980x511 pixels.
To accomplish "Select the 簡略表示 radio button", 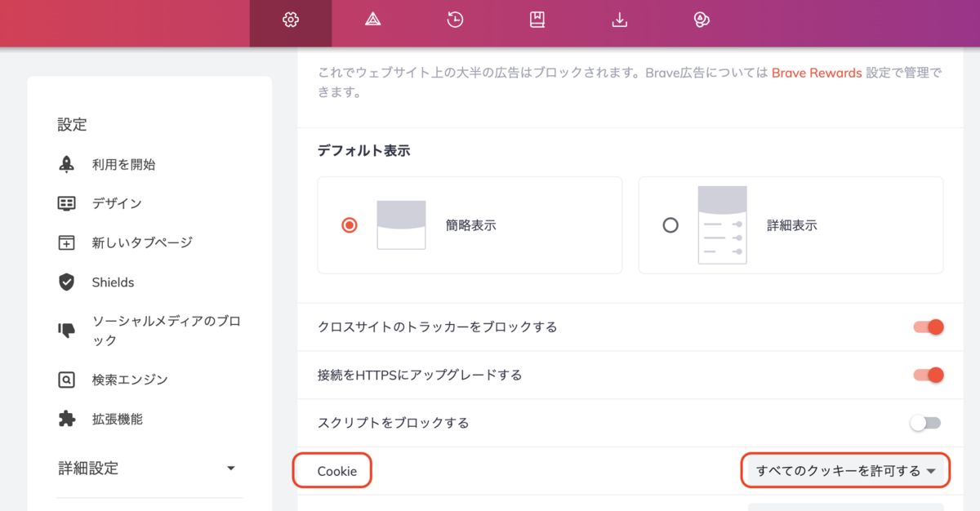I will point(349,225).
